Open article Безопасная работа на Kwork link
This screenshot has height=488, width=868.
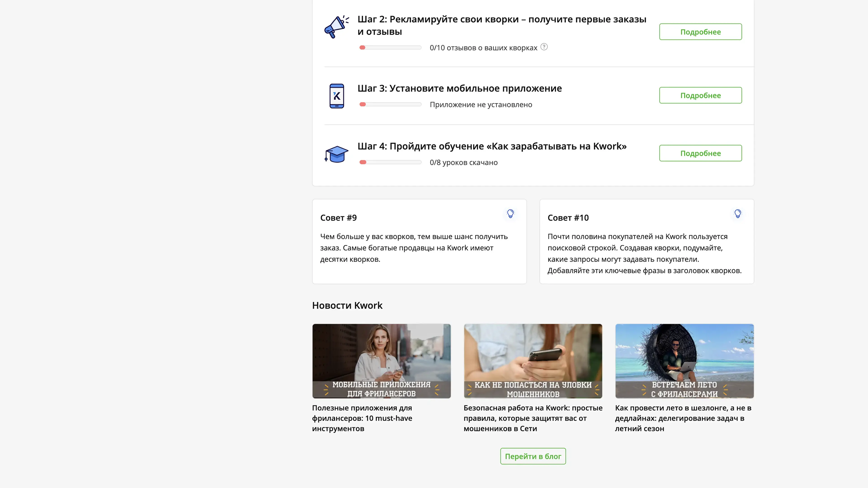(x=533, y=418)
